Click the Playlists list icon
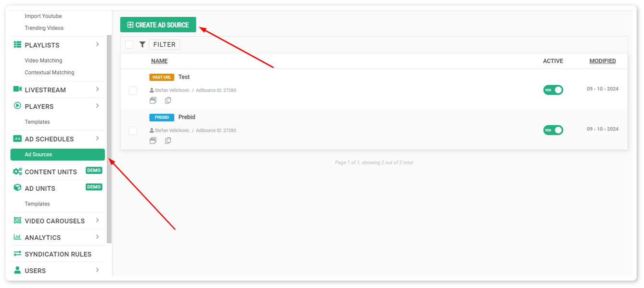 point(17,44)
